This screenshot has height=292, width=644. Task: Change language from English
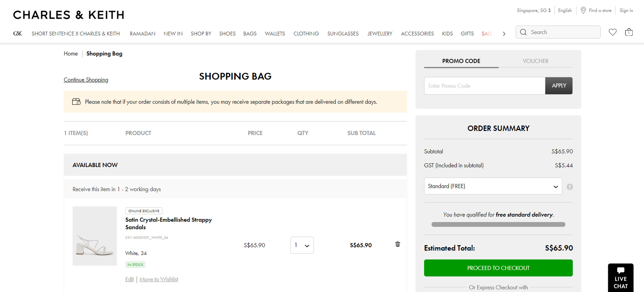tap(565, 10)
